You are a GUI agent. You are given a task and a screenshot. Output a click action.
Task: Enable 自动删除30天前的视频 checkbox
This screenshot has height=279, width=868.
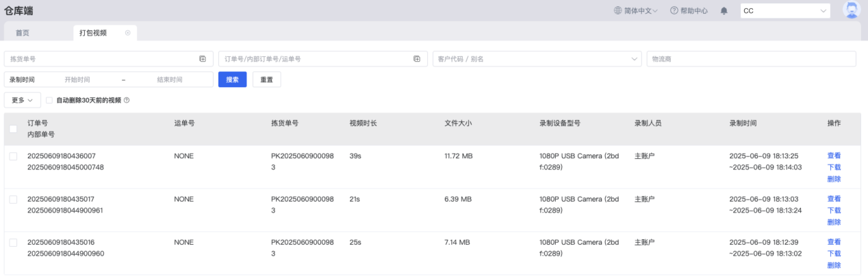click(49, 100)
